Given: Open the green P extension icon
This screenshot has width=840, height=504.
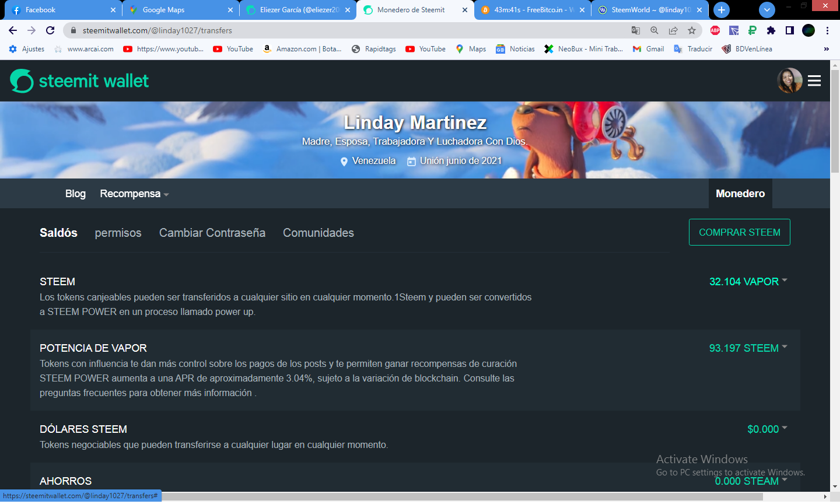Looking at the screenshot, I should click(752, 30).
